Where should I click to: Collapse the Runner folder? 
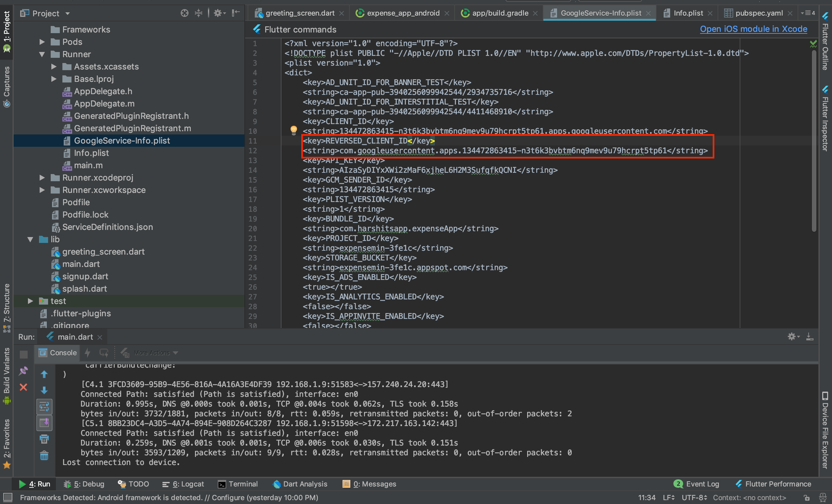click(42, 54)
